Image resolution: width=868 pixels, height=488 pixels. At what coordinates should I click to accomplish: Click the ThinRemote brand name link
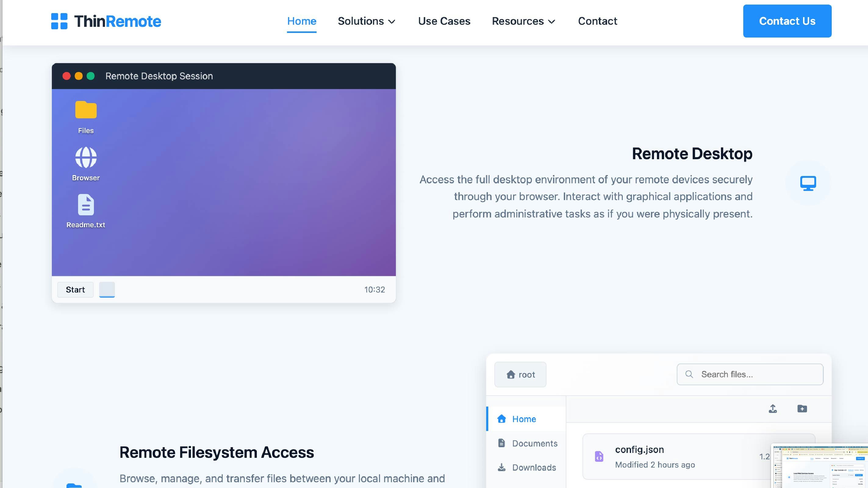pos(118,21)
